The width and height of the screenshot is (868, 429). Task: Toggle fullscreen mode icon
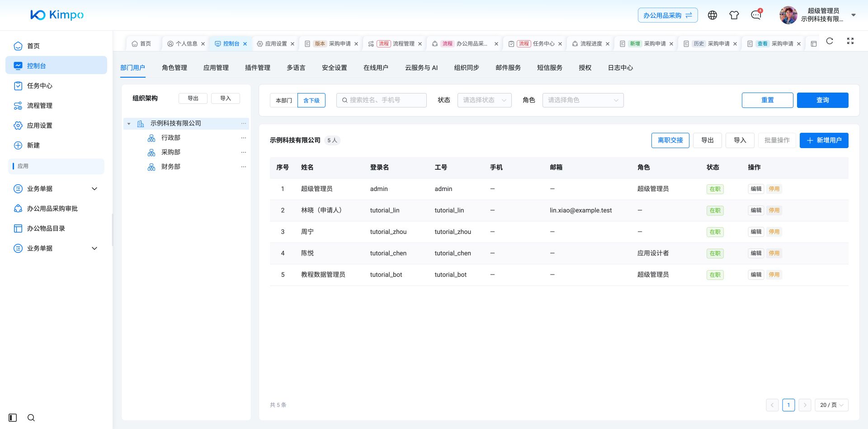[850, 41]
